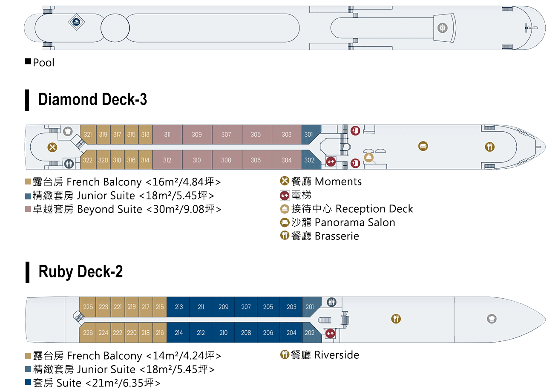Click the Diamond Deck-3 heading
The height and width of the screenshot is (392, 558).
pyautogui.click(x=93, y=99)
